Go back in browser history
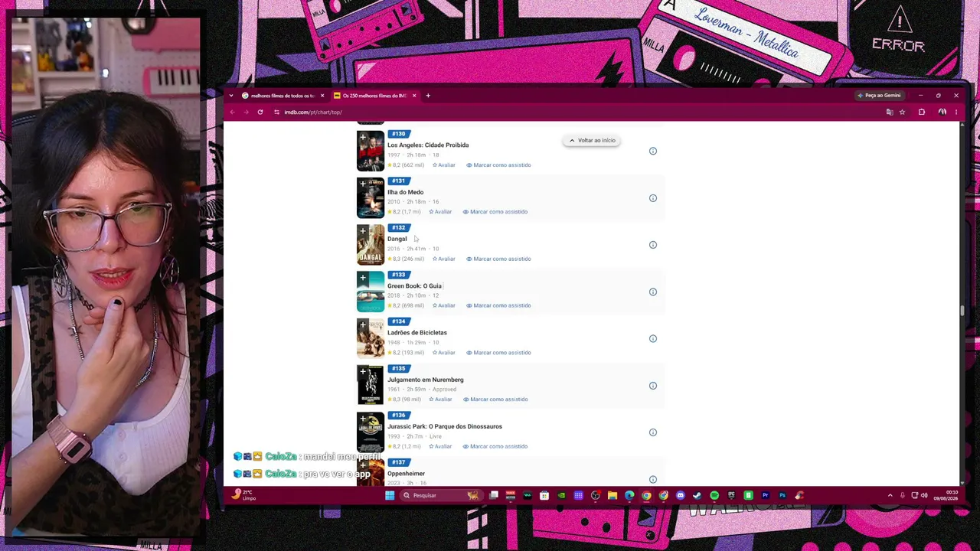 tap(233, 112)
